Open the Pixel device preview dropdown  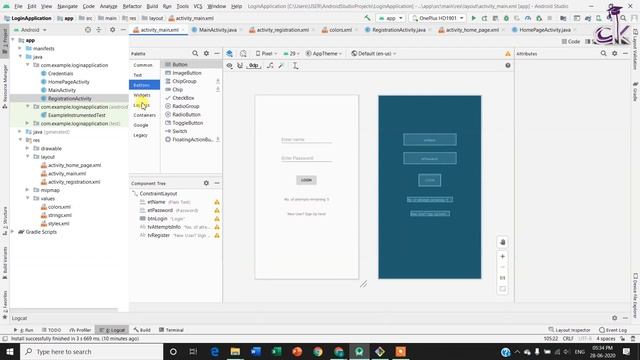coord(266,53)
